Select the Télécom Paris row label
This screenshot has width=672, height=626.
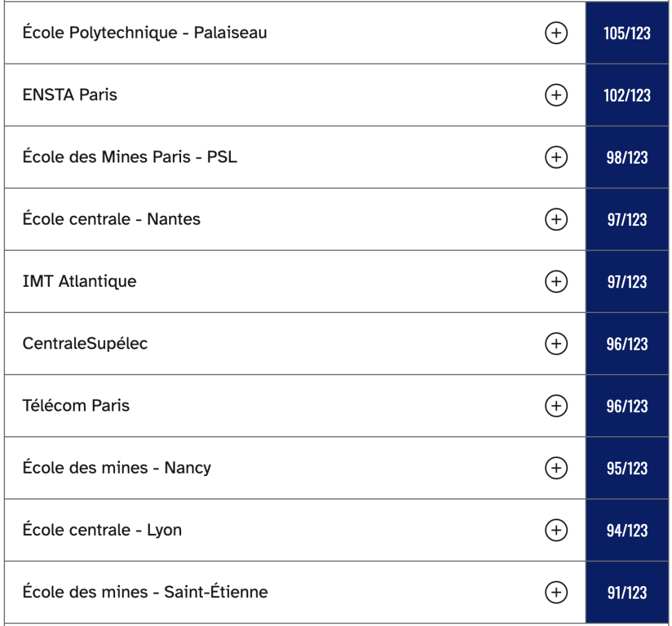[x=76, y=406]
